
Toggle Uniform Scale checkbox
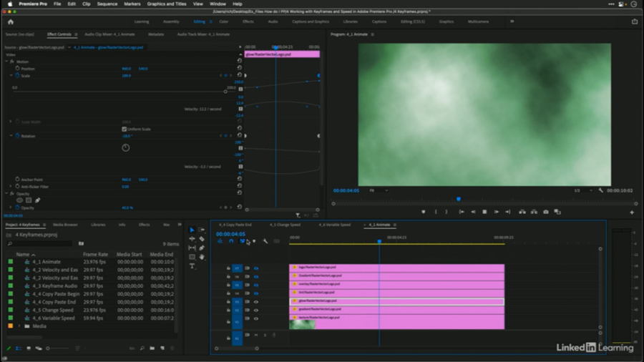click(x=124, y=129)
